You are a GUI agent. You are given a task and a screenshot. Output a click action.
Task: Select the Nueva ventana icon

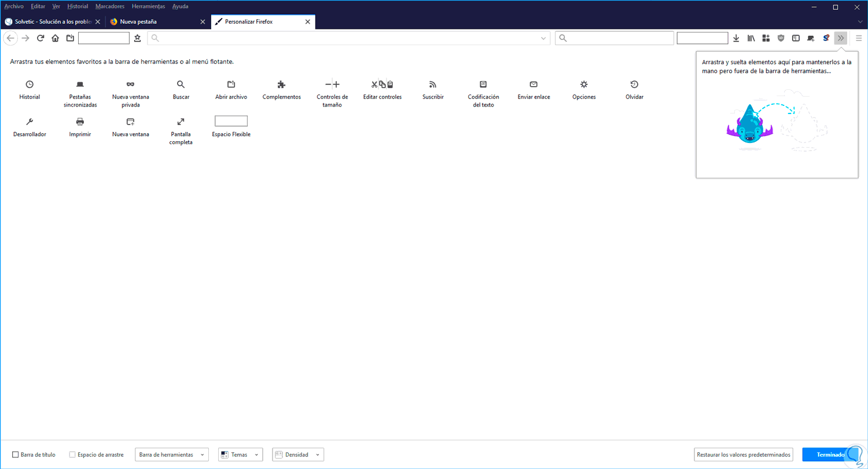coord(131,122)
